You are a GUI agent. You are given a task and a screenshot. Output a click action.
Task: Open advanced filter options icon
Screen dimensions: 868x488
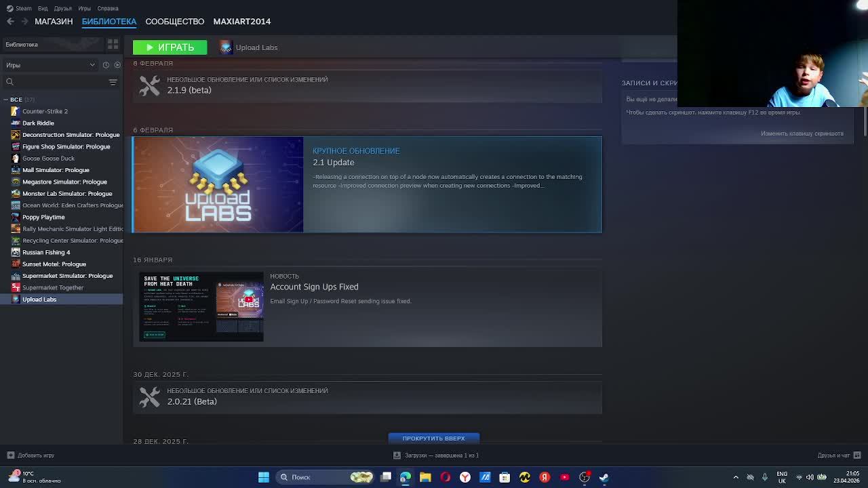pos(113,82)
